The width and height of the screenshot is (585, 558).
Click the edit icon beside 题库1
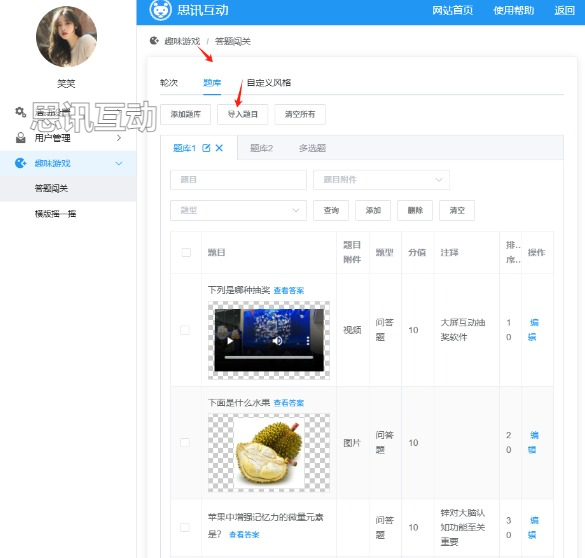pos(206,148)
